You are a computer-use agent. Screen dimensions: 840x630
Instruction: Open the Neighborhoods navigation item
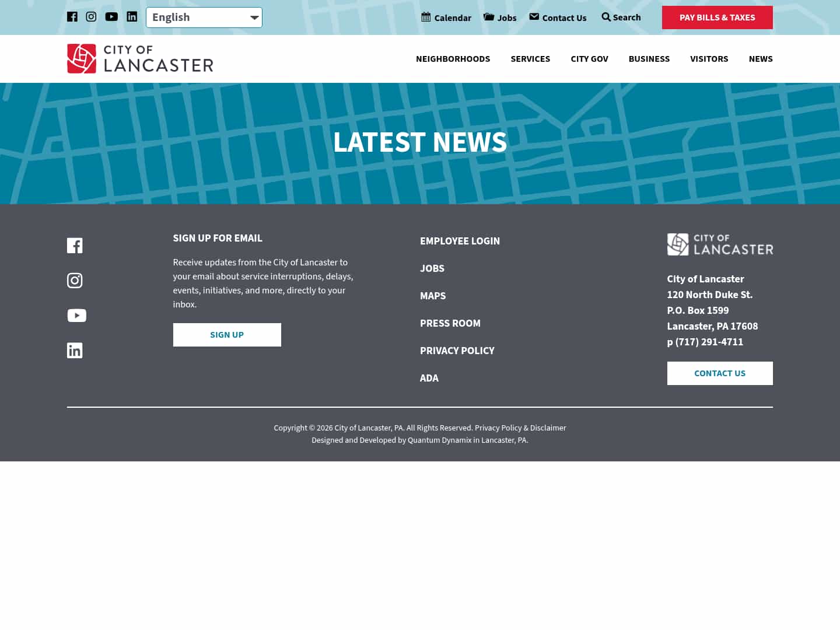[453, 58]
